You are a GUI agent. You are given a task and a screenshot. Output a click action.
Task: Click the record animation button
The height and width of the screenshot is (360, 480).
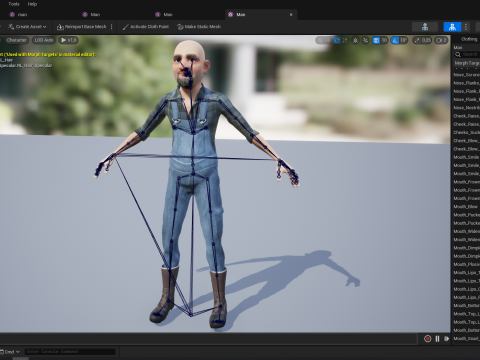[x=428, y=339]
